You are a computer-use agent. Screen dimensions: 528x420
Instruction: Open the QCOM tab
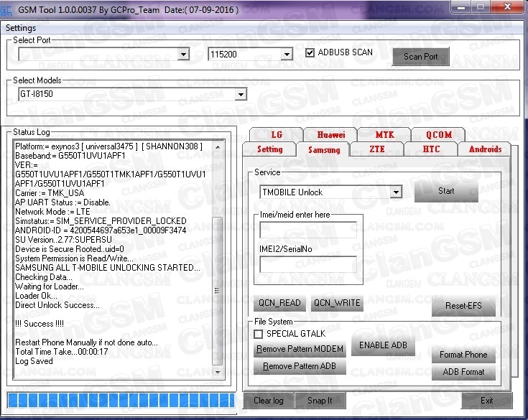(x=438, y=135)
